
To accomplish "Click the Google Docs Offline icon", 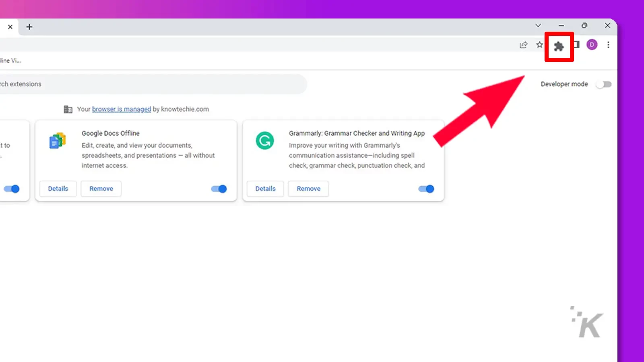I will pos(58,141).
